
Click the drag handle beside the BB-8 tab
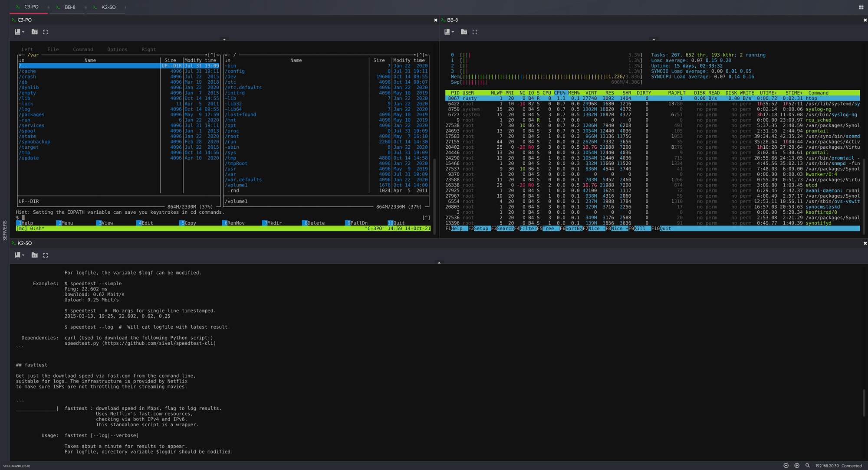coord(85,7)
